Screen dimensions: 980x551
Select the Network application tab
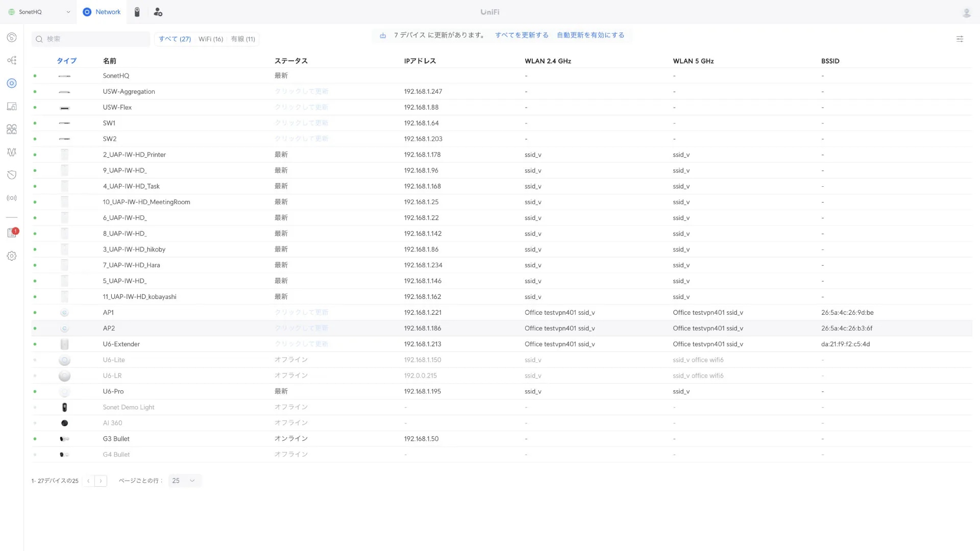point(102,12)
